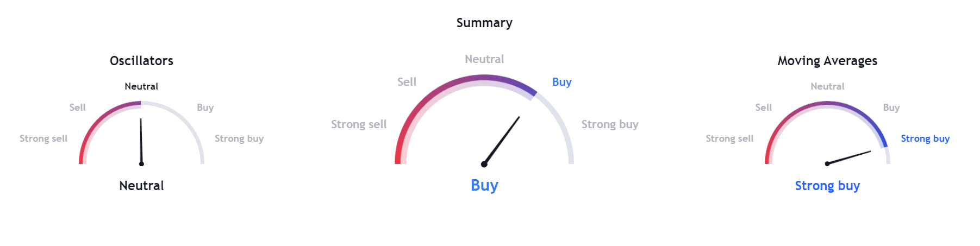This screenshot has width=980, height=246.
Task: Click the Summary gauge's Sell label
Action: pos(407,82)
